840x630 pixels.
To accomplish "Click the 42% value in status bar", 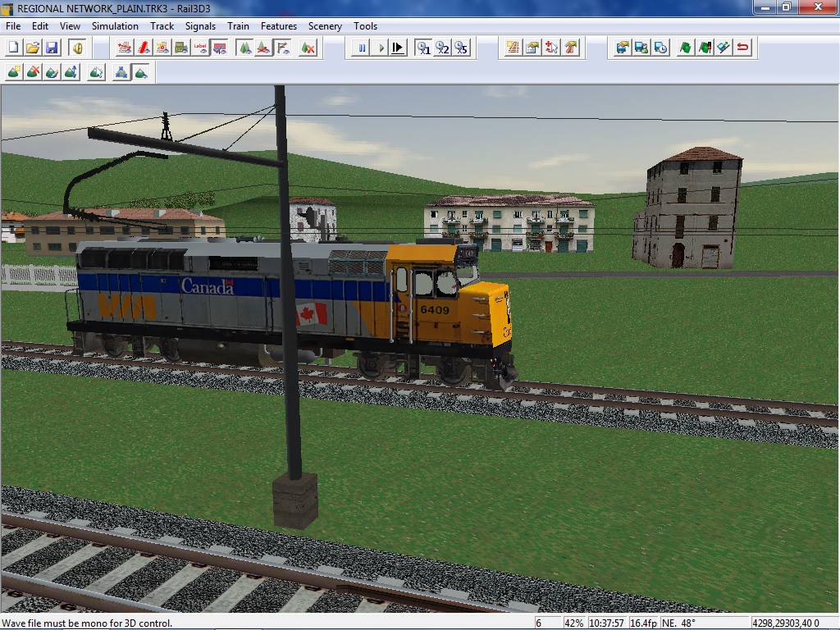I will tap(573, 623).
